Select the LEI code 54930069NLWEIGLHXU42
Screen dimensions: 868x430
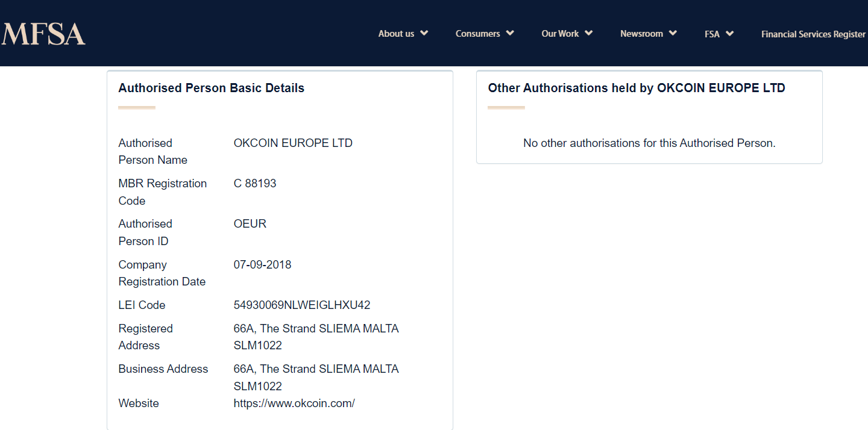coord(302,305)
